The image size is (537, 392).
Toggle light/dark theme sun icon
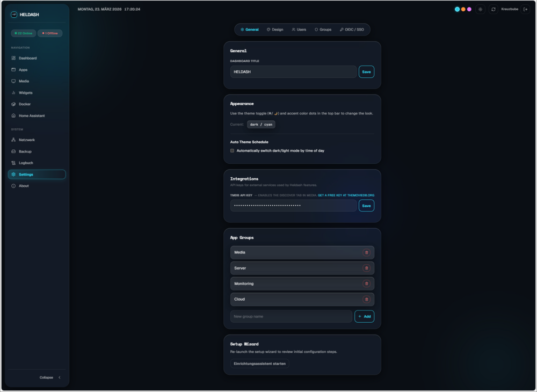[x=480, y=9]
